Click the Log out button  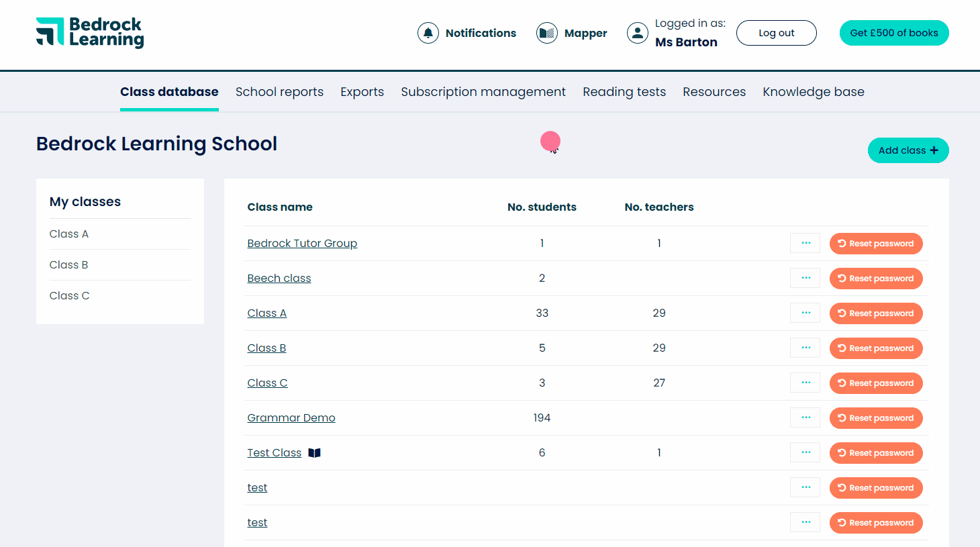[777, 33]
